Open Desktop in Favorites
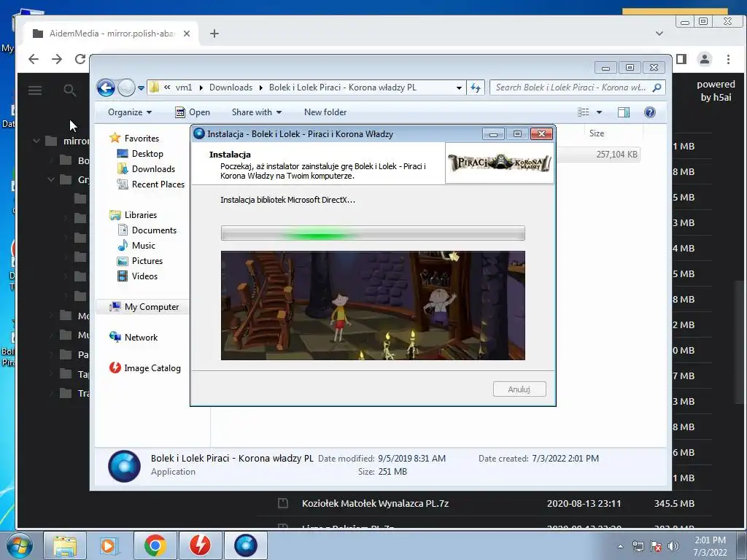 pos(140,154)
